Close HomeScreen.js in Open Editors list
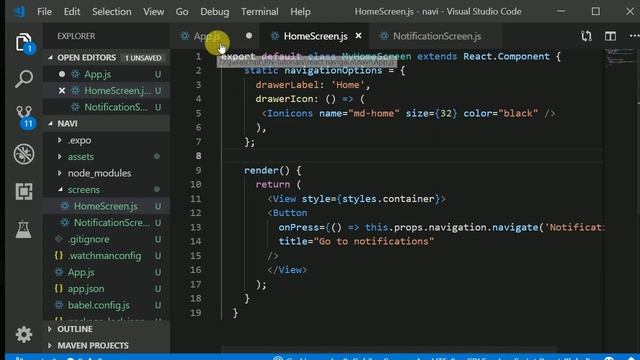640x360 pixels. pyautogui.click(x=62, y=91)
